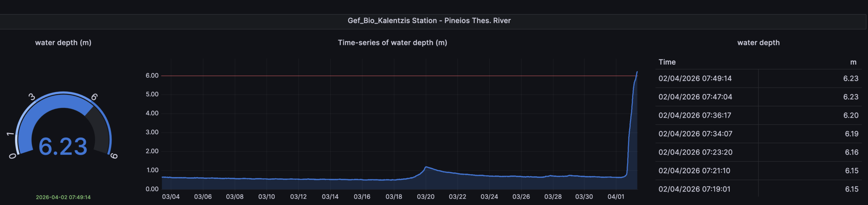Click the 03/20 peak on the chart line
The width and height of the screenshot is (868, 205).
[x=426, y=167]
